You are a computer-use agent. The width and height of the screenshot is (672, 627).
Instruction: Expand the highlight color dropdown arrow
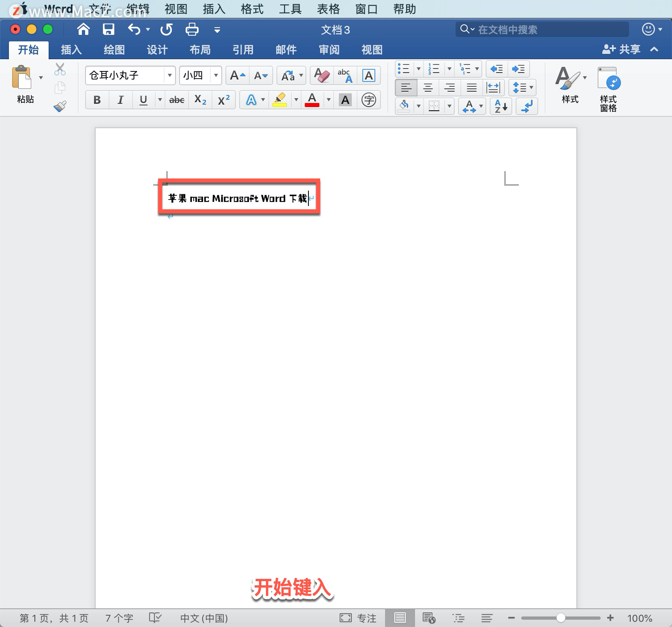(296, 100)
